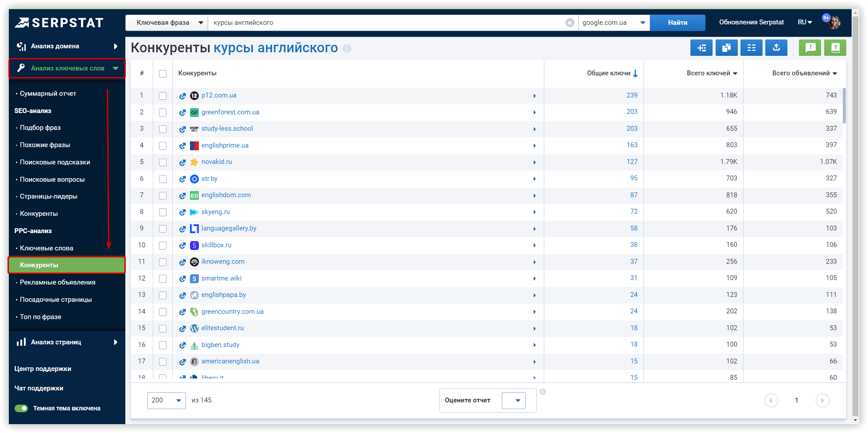This screenshot has width=868, height=433.
Task: Click the copy documents icon button
Action: pyautogui.click(x=726, y=48)
